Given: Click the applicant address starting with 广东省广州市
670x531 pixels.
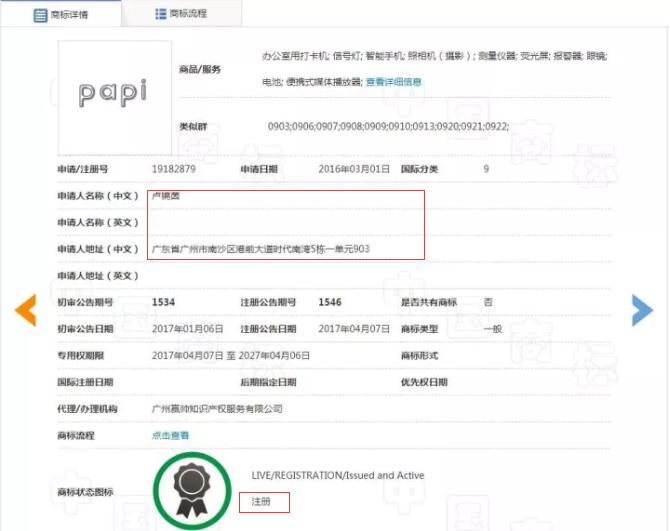Looking at the screenshot, I should [x=260, y=248].
